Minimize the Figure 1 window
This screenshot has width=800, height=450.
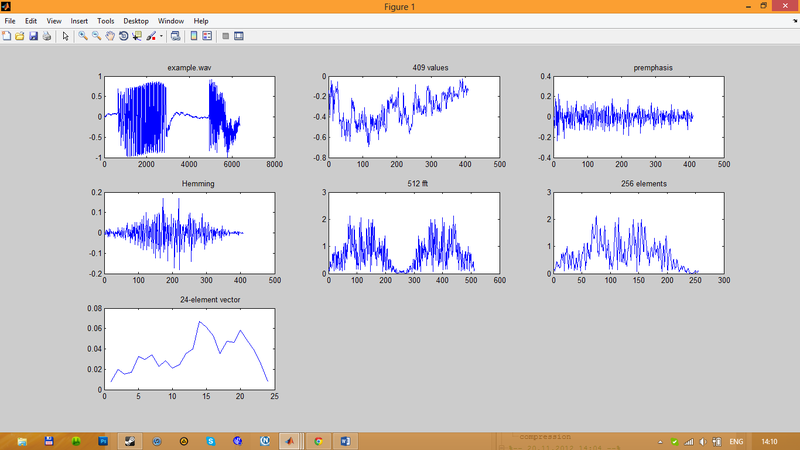[748, 6]
